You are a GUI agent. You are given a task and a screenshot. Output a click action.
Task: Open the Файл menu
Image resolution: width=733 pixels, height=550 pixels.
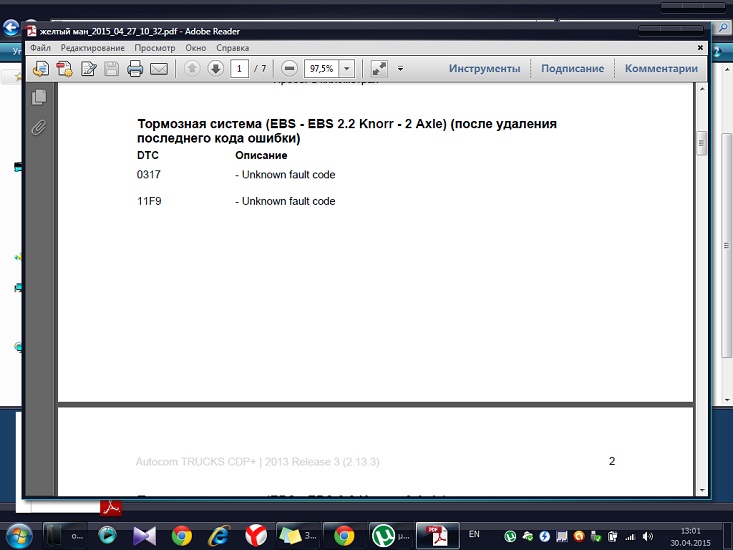click(x=40, y=48)
